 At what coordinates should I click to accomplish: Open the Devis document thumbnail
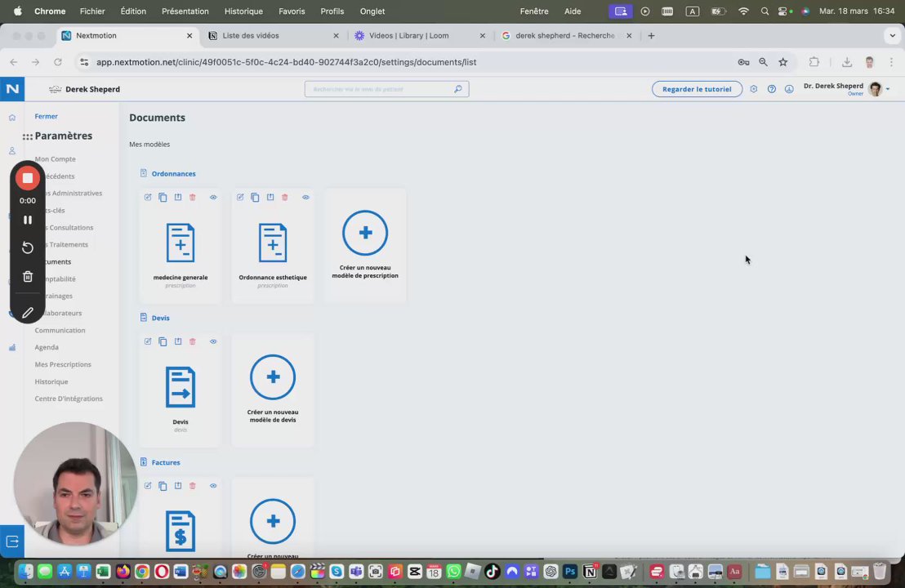[181, 387]
